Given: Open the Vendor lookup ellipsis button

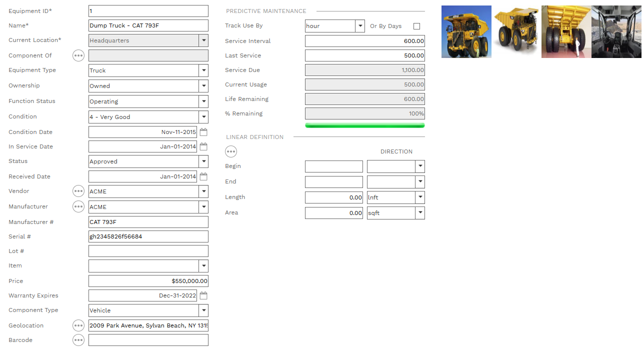Looking at the screenshot, I should click(78, 191).
